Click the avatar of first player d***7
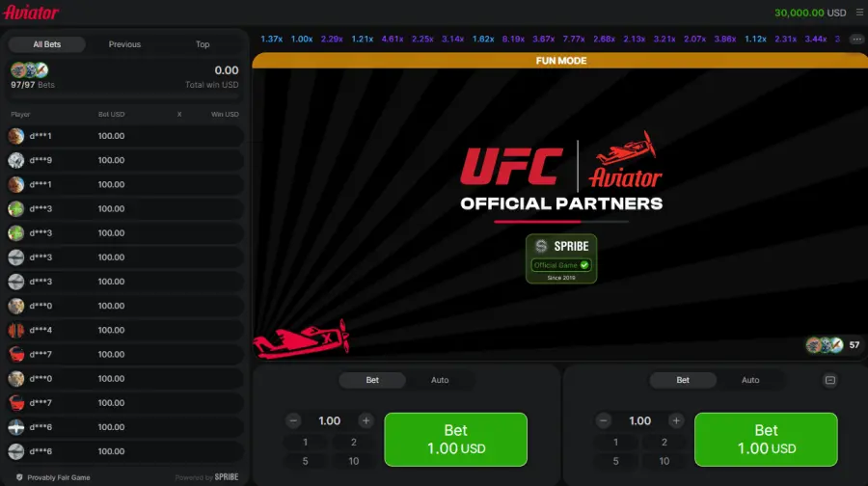 click(16, 354)
